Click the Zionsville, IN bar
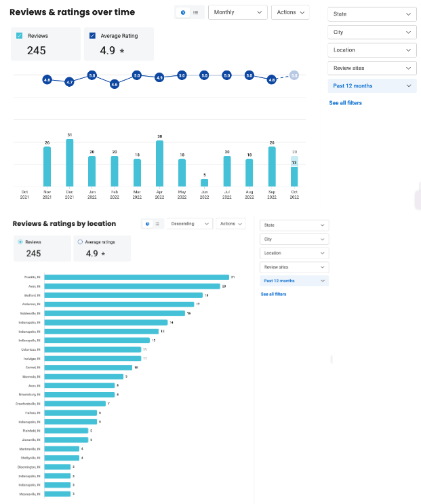Viewport: 421px width, 504px height. [66, 440]
